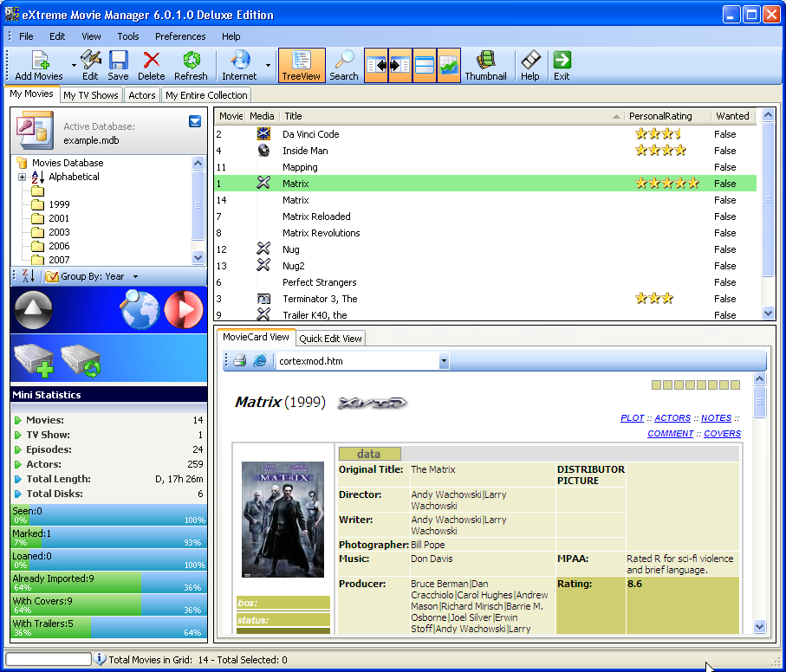This screenshot has width=786, height=672.
Task: Toggle the TreeView panel
Action: pos(302,65)
